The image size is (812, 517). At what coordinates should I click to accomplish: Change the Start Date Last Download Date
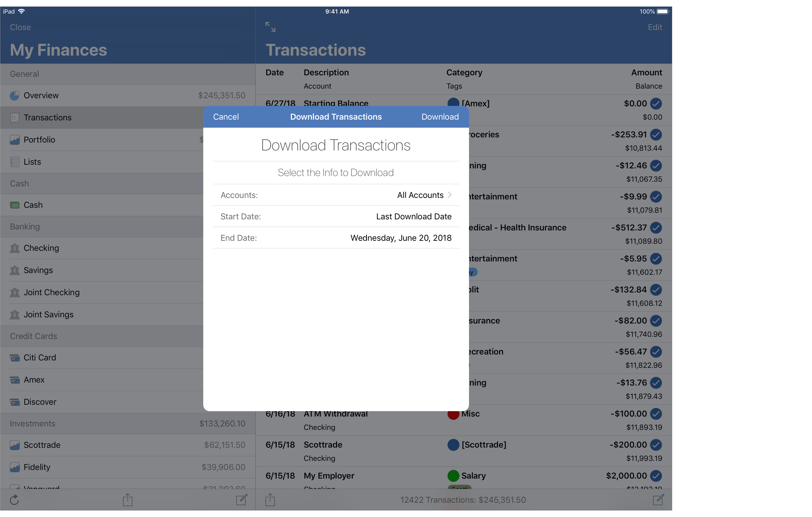(x=413, y=217)
